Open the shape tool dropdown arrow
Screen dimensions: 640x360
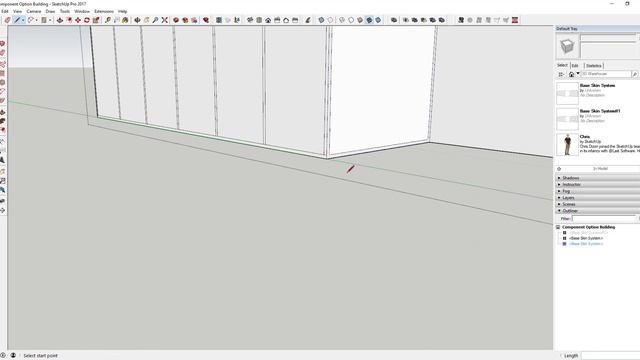[x=50, y=20]
